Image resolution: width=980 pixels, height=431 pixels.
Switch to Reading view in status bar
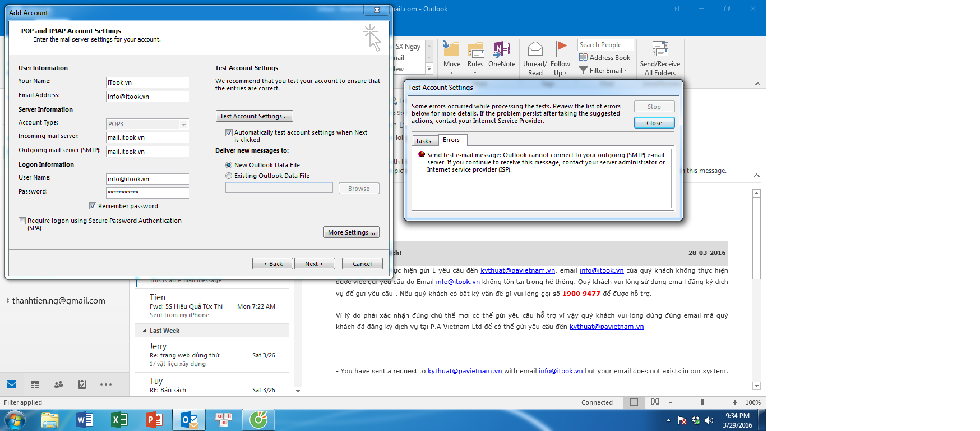click(655, 402)
